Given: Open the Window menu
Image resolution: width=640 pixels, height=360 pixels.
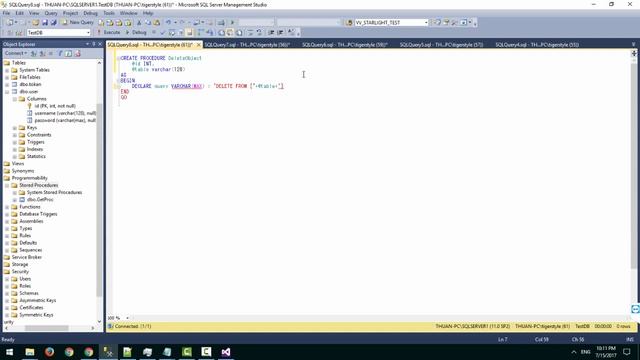Looking at the screenshot, I should click(x=129, y=13).
